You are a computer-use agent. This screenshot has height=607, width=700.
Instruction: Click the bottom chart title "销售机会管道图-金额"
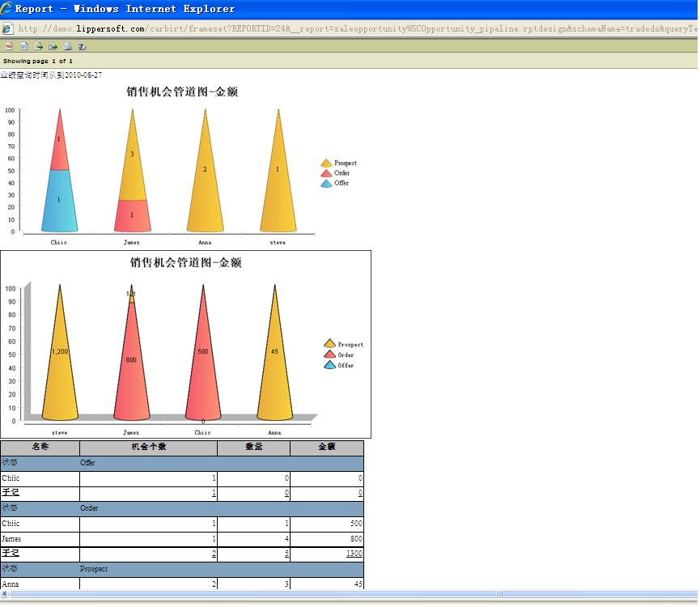185,262
